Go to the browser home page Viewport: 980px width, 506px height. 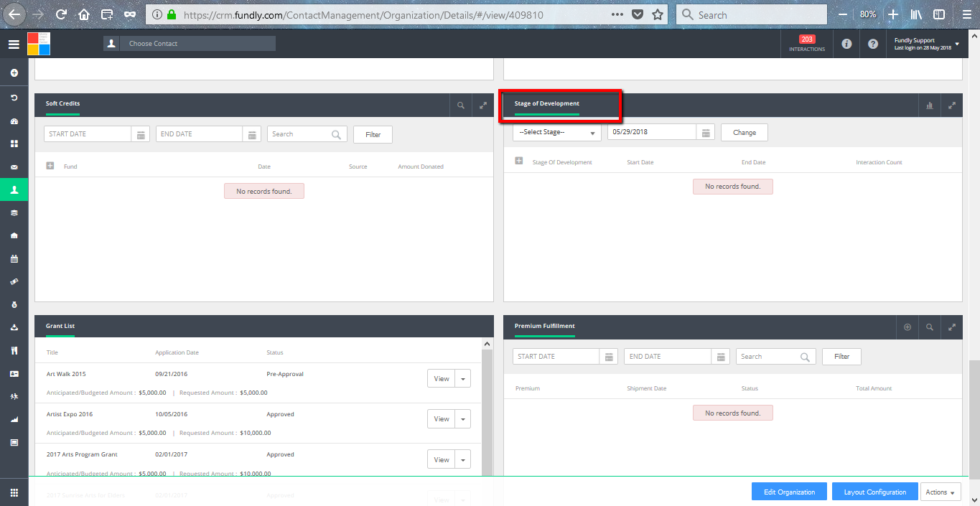84,14
